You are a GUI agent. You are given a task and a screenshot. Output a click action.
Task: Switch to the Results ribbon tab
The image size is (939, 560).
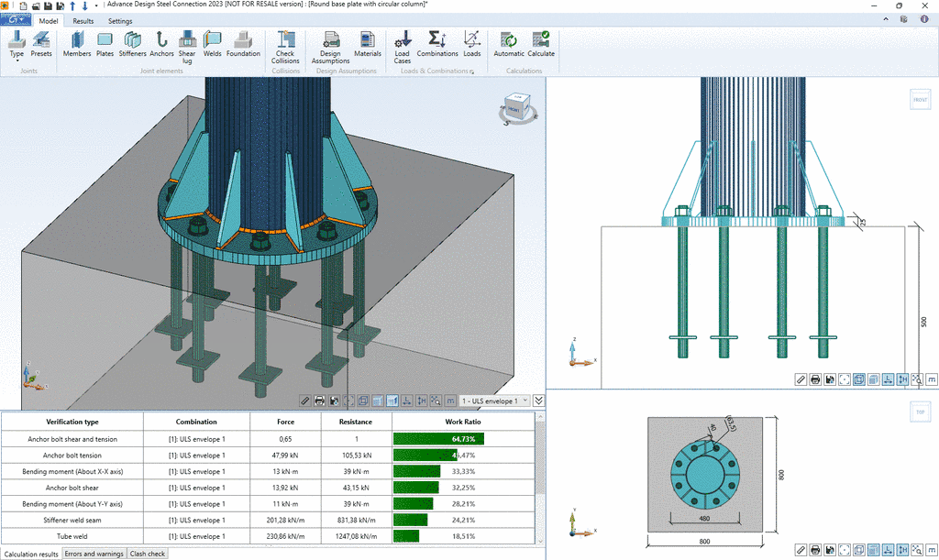pyautogui.click(x=83, y=20)
